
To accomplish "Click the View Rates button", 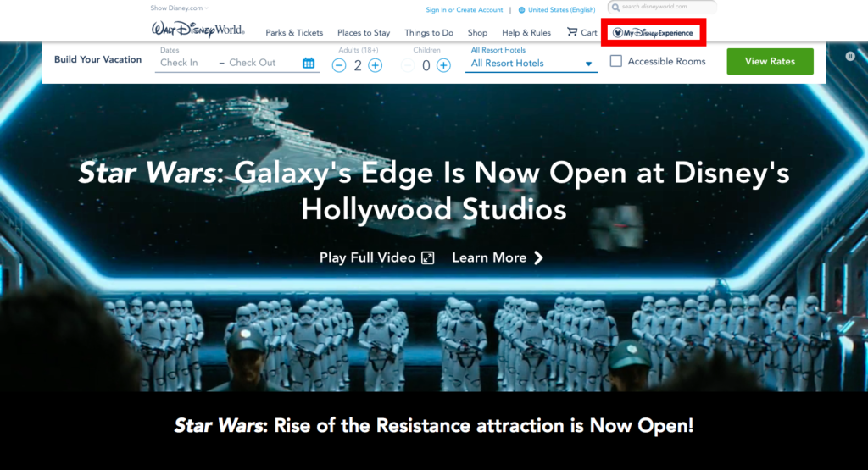I will [x=770, y=61].
